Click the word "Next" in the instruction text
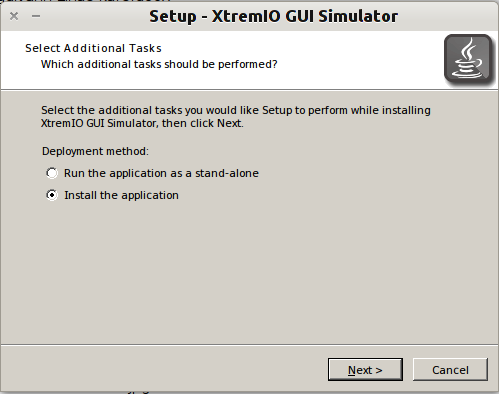Screen dimensions: 499x394 pos(229,123)
